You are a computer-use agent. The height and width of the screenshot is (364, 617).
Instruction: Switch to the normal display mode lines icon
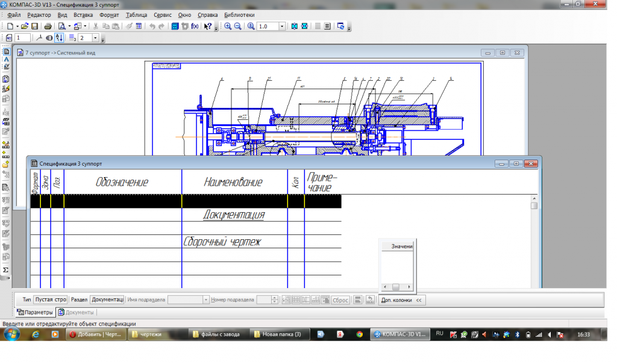(318, 27)
